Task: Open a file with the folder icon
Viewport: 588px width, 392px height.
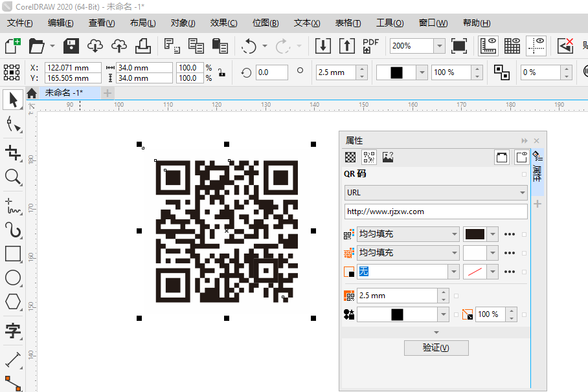Action: coord(37,46)
